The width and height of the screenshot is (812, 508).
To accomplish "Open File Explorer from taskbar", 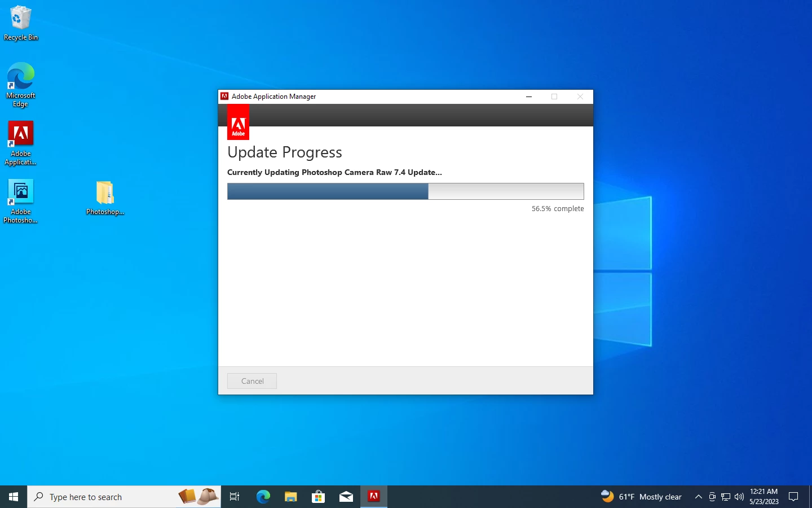I will click(x=290, y=497).
